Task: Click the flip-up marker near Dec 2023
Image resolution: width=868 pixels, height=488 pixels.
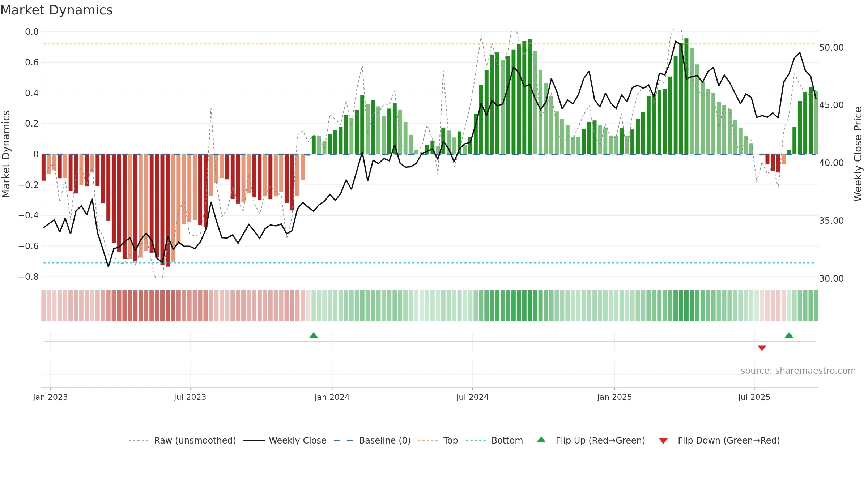Action: (x=314, y=335)
